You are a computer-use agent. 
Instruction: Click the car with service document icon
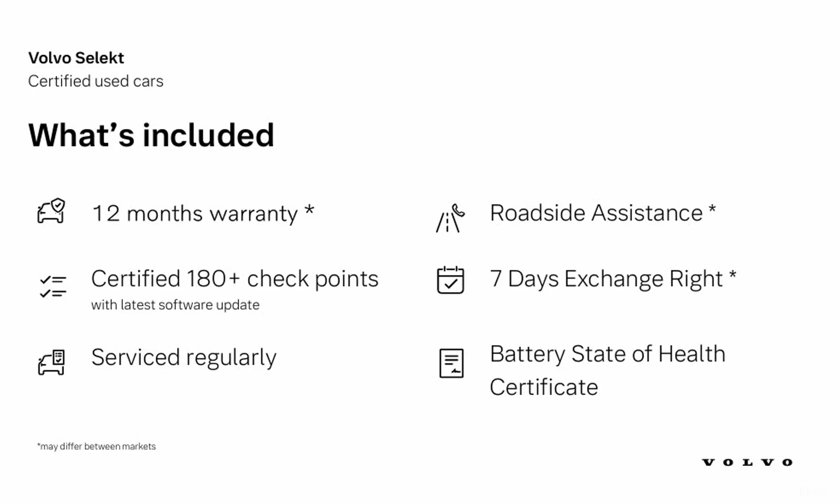[51, 362]
